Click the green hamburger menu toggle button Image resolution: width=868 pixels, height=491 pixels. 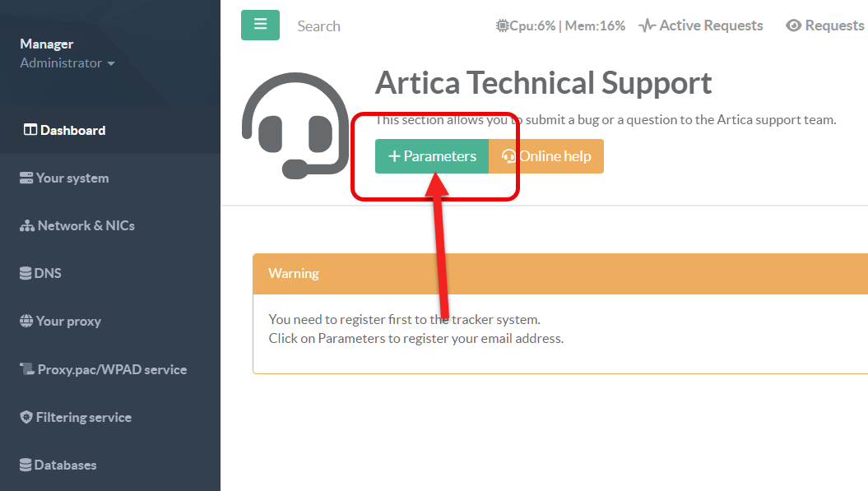click(x=260, y=25)
